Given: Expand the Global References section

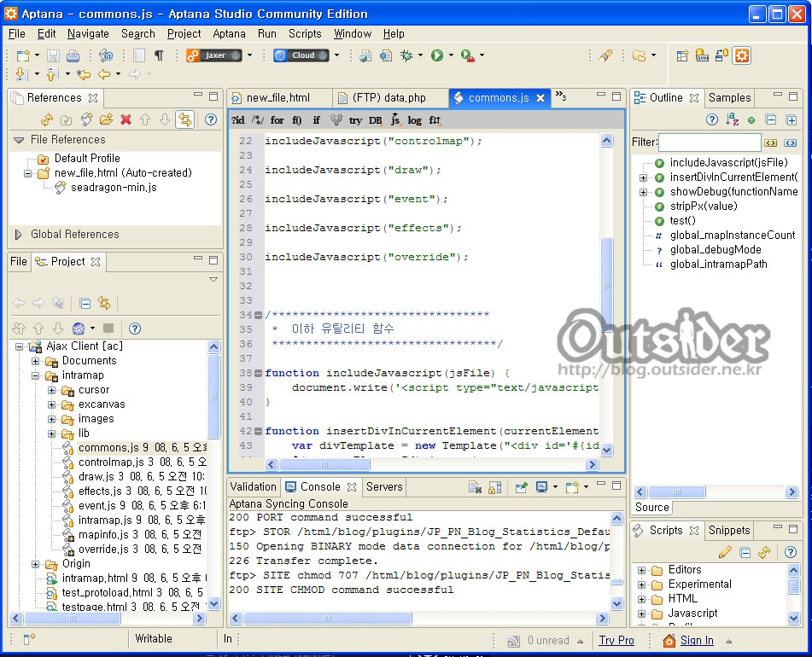Looking at the screenshot, I should pos(18,235).
